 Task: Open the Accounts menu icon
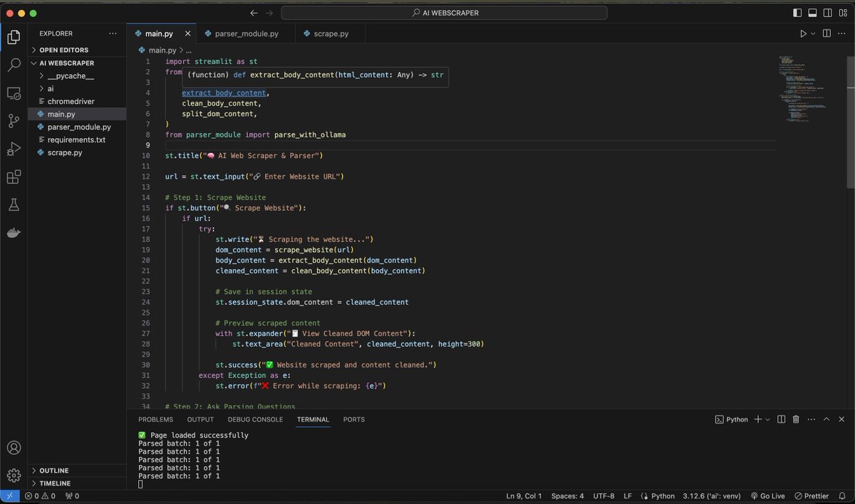tap(14, 448)
